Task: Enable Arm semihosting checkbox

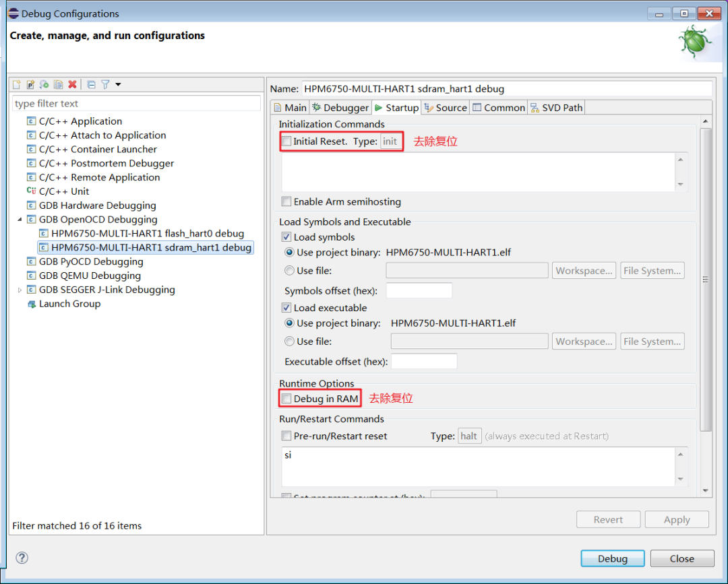Action: point(286,201)
